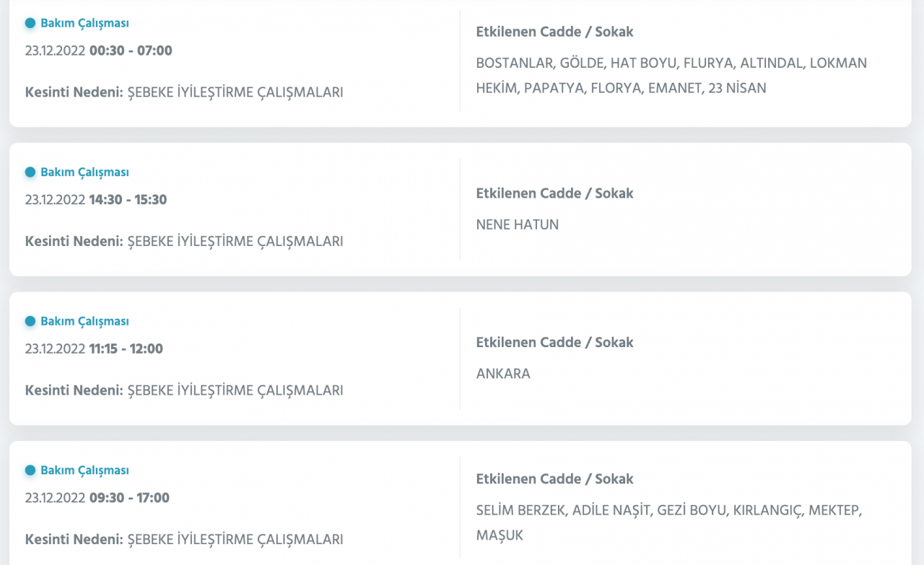Click the Bakım Çalışması label above 09:30 - 17:00

coord(84,470)
